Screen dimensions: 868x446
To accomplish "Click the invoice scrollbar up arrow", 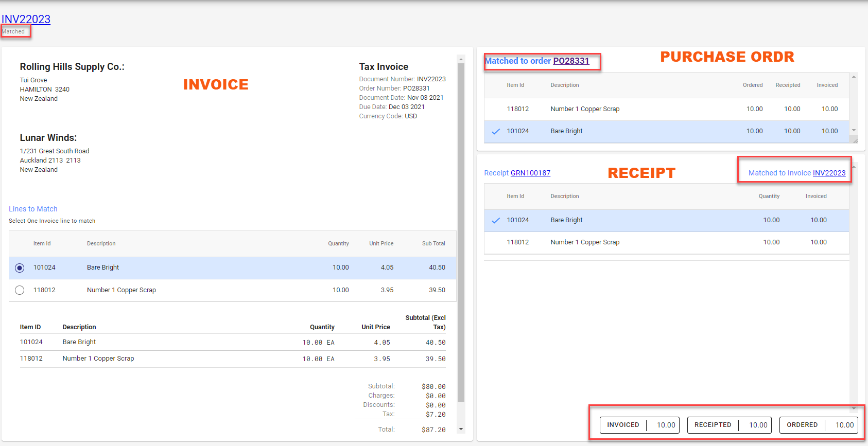I will (x=461, y=59).
